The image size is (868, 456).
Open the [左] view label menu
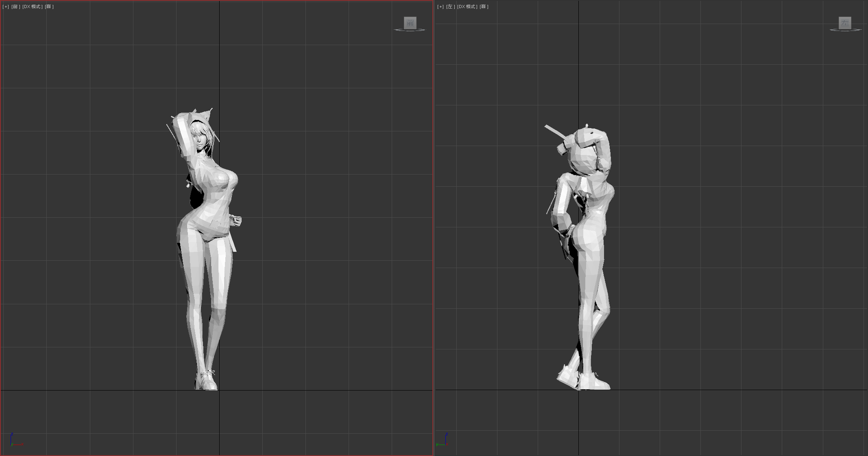tap(451, 7)
